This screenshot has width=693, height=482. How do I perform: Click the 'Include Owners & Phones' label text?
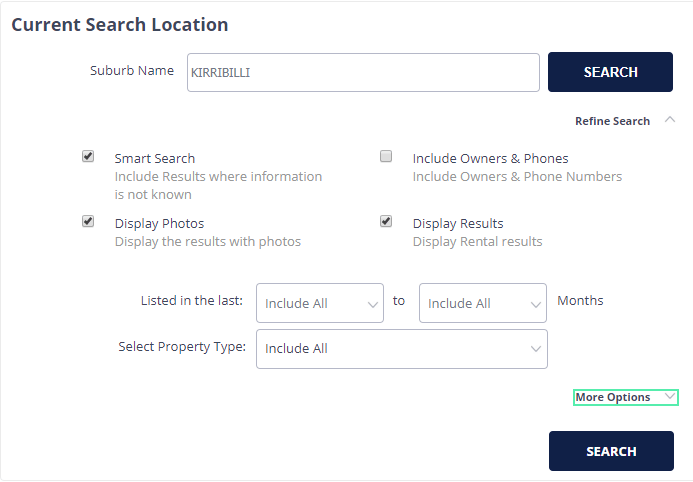pos(491,158)
